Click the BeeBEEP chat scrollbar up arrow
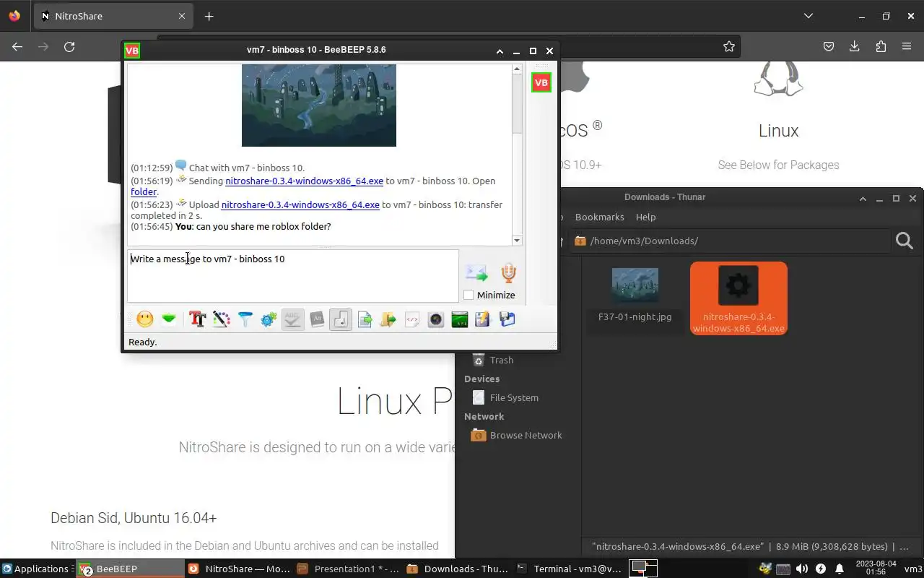The height and width of the screenshot is (578, 924). pyautogui.click(x=517, y=69)
